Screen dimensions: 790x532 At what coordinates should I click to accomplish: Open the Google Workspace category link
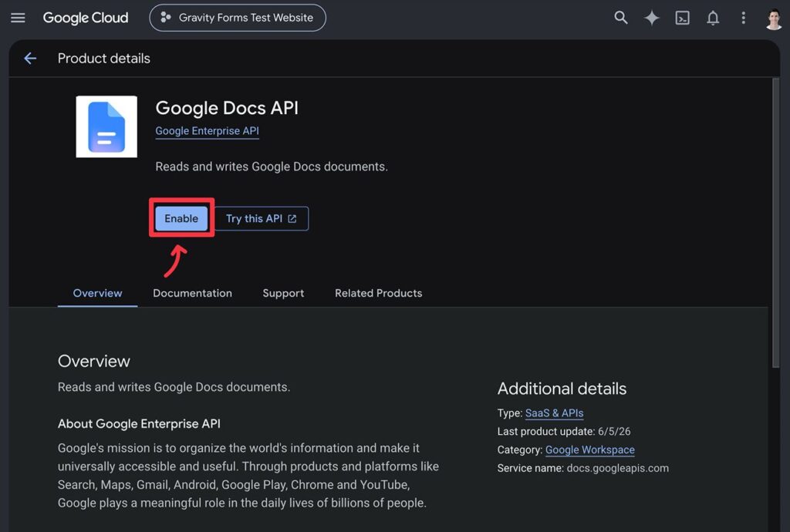(590, 450)
